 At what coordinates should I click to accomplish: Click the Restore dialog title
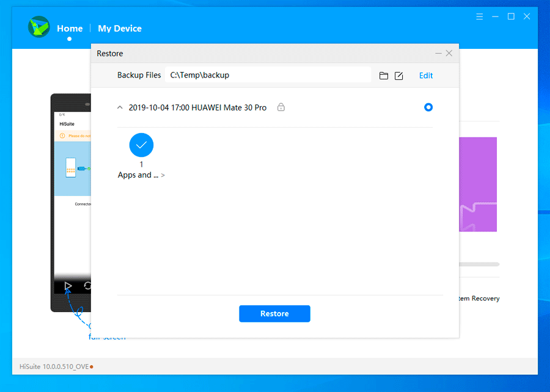coord(110,54)
